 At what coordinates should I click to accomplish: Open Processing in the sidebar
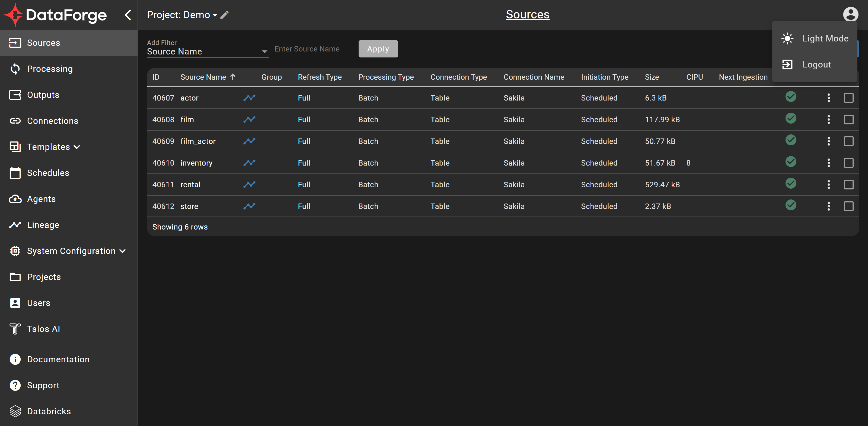click(x=69, y=69)
